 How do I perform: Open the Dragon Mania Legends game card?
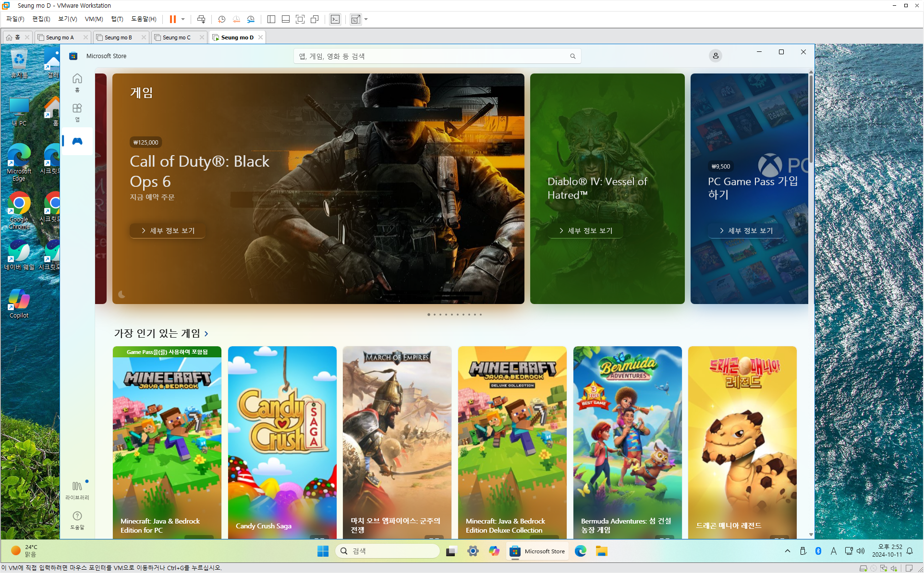coord(742,442)
